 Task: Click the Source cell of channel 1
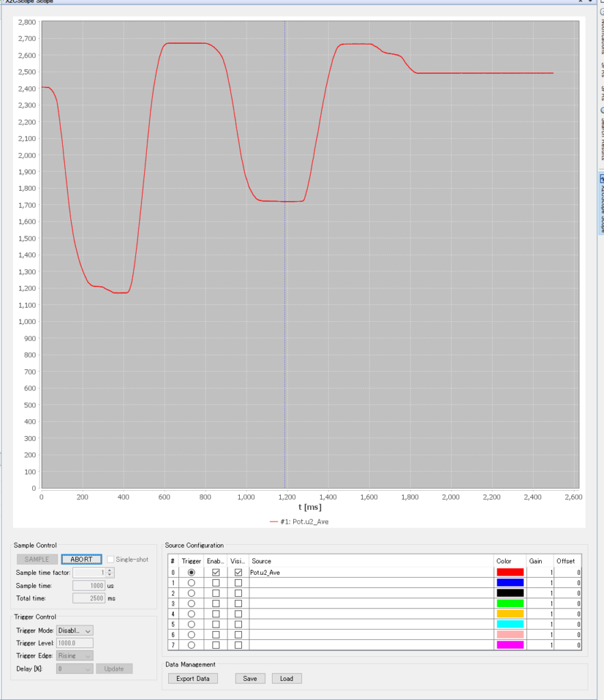(370, 582)
